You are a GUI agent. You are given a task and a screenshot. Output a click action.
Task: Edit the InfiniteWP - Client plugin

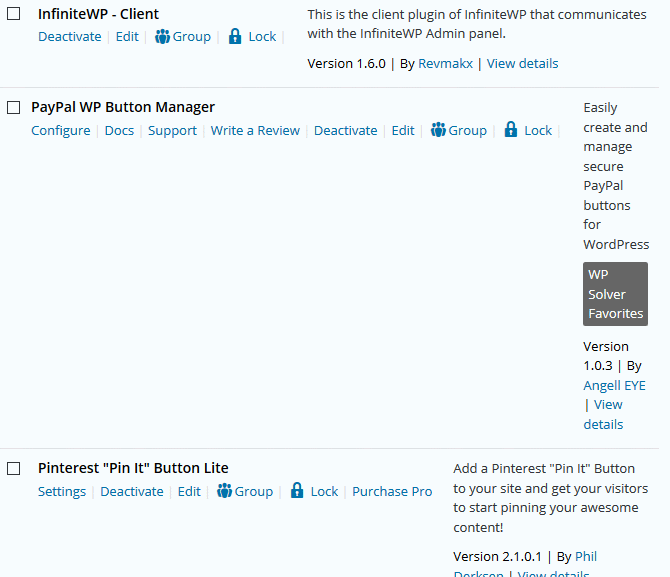tap(127, 37)
